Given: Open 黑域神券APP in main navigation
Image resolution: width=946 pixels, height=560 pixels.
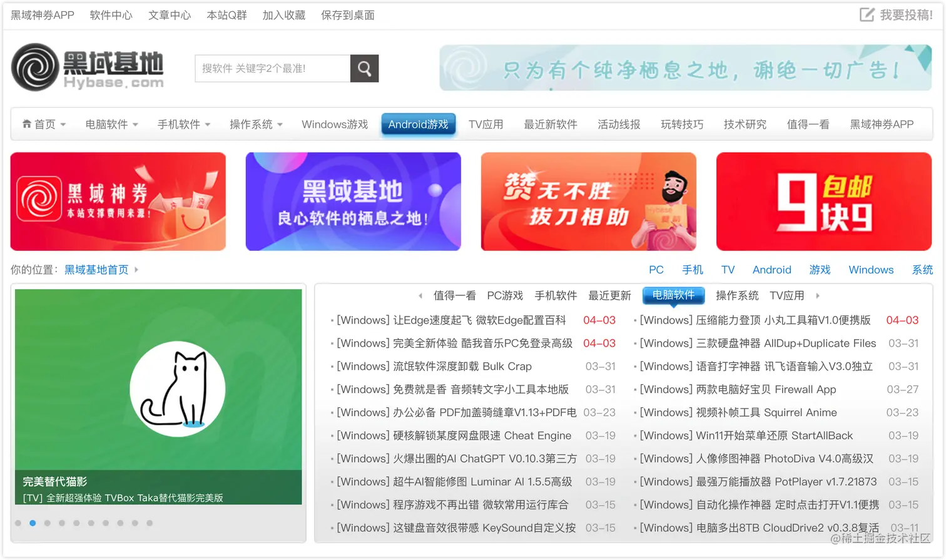Looking at the screenshot, I should click(x=882, y=125).
